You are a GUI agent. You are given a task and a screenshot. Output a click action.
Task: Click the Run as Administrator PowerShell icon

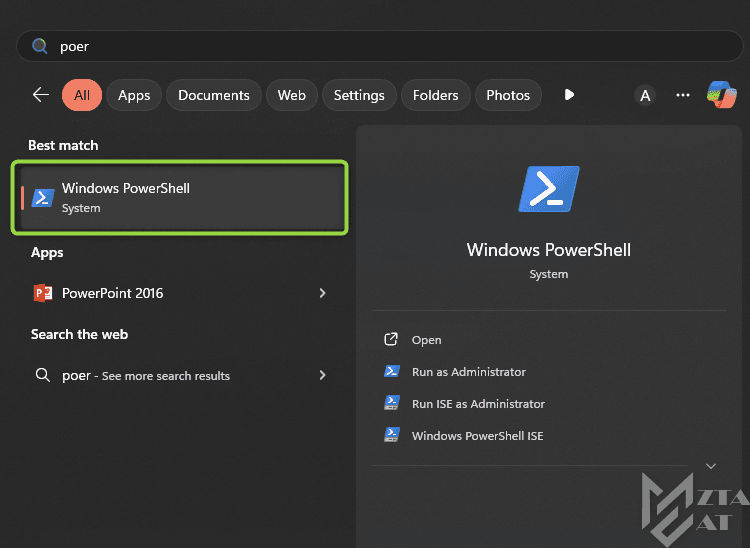[x=392, y=371]
